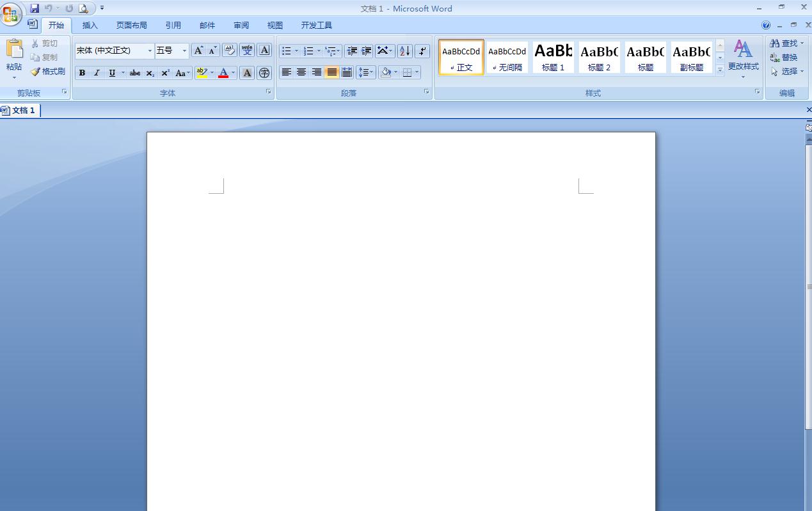Open the Review (审阅) tab
812x511 pixels.
click(241, 26)
